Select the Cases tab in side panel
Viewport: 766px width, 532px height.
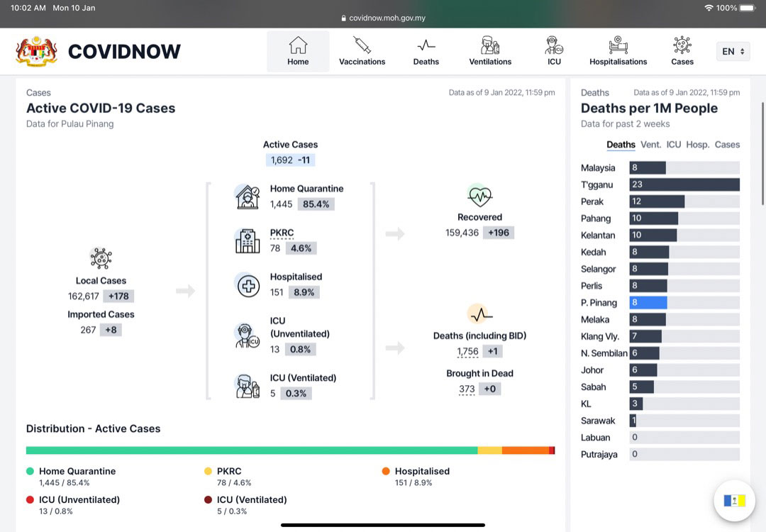[727, 145]
